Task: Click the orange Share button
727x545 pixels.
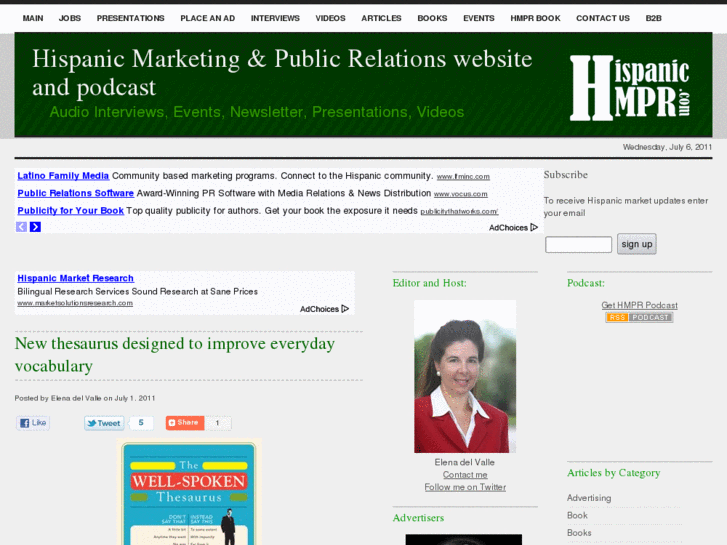Action: tap(185, 423)
